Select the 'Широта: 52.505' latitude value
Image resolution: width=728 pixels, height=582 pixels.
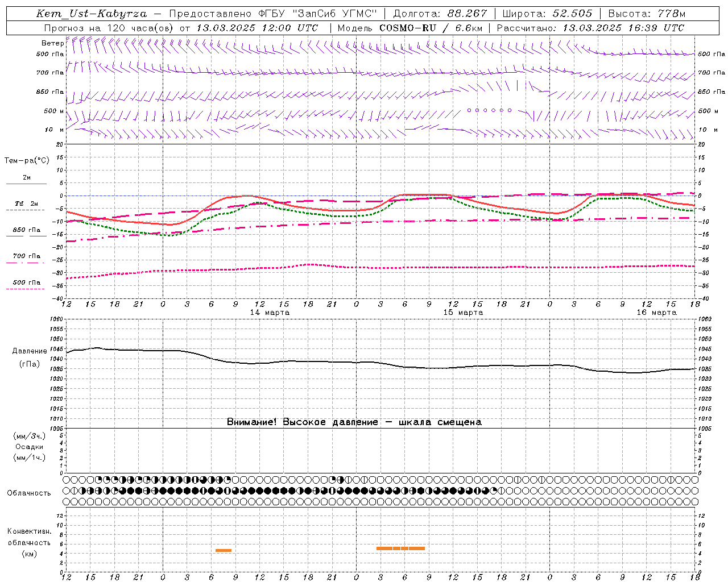(x=547, y=14)
